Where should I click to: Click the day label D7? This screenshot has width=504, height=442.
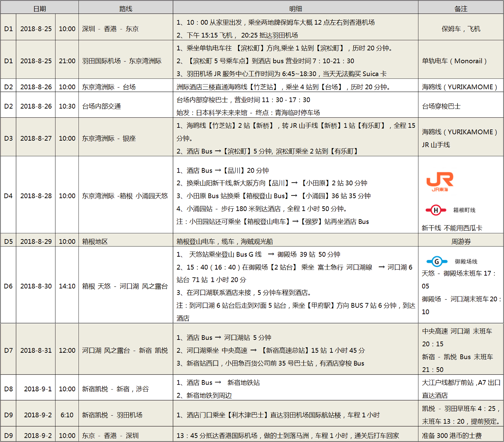point(8,350)
